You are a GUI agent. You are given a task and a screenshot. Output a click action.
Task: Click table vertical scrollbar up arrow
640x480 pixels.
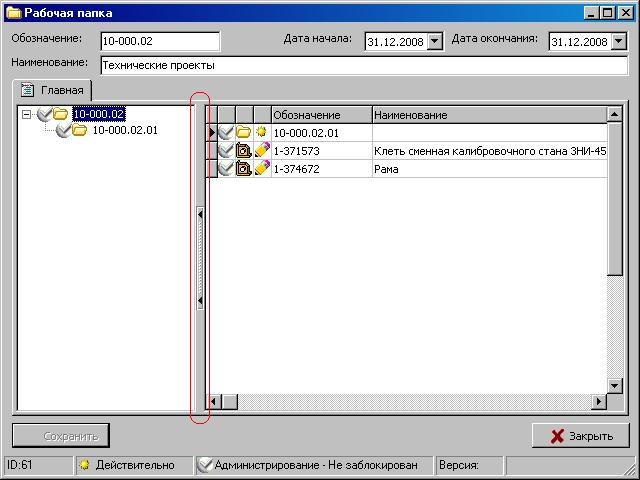point(615,114)
